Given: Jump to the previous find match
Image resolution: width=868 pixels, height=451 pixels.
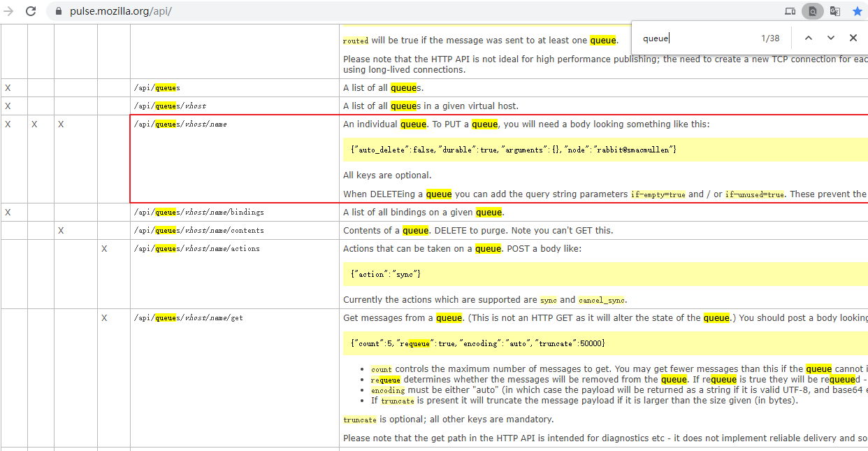Looking at the screenshot, I should pos(809,38).
